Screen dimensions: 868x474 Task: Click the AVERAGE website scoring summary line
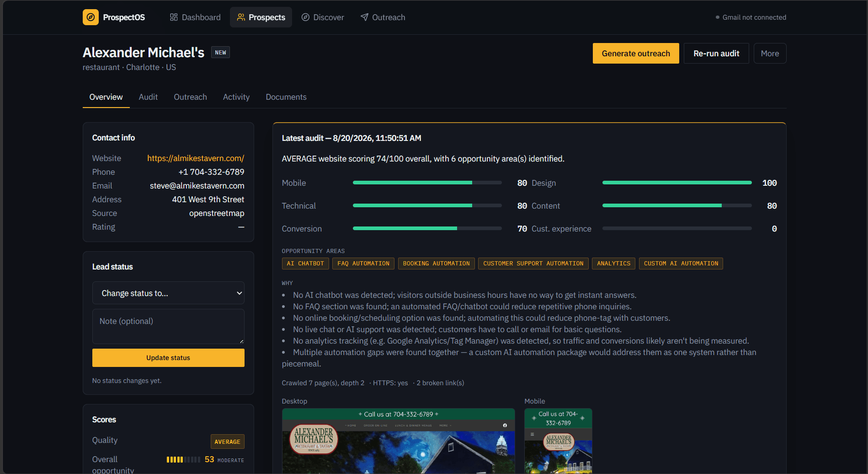[x=423, y=159]
